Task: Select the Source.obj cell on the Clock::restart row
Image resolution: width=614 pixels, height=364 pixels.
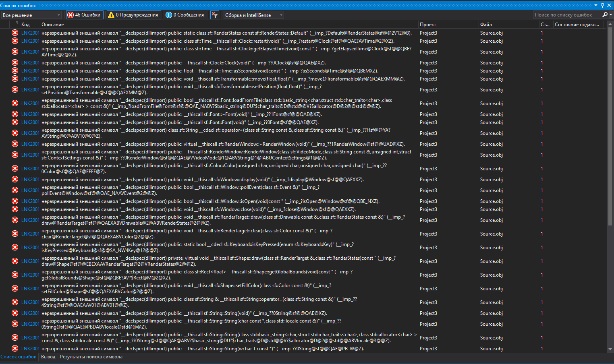Action: (492, 41)
